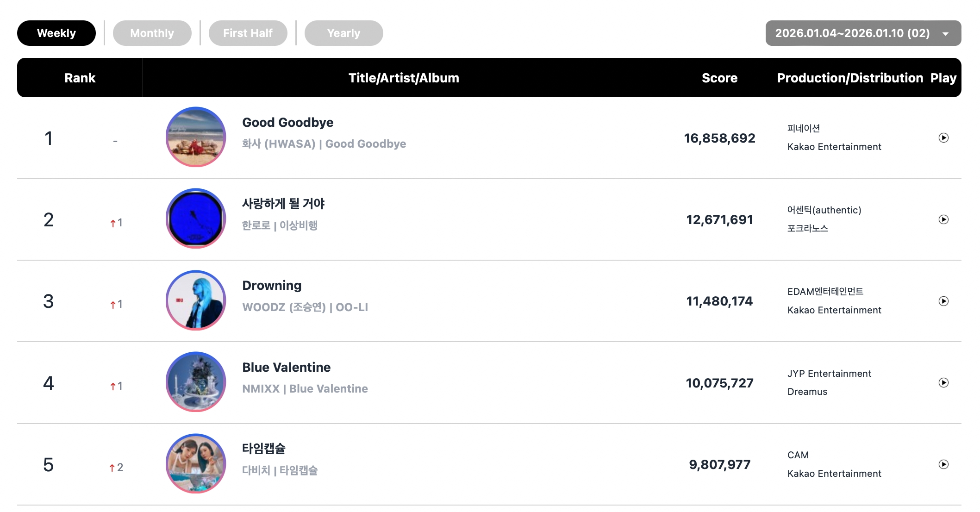Switch to the Yearly chart tab

click(x=343, y=33)
